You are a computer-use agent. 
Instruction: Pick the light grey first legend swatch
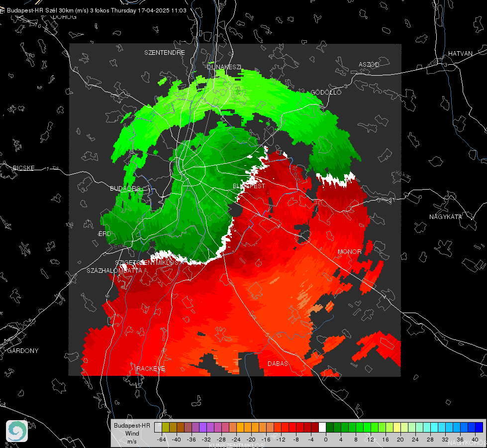click(x=158, y=427)
